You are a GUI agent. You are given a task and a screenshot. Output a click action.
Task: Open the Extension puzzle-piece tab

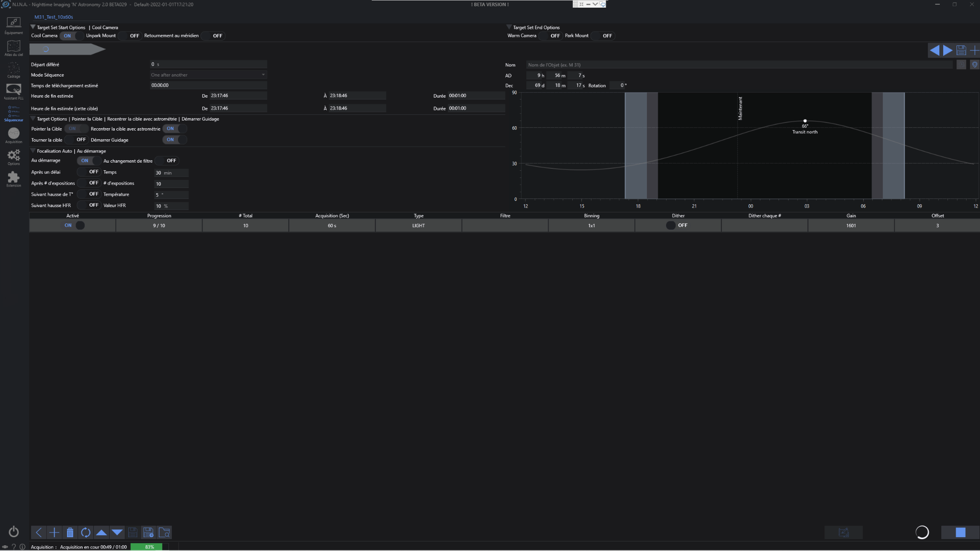[x=13, y=179]
